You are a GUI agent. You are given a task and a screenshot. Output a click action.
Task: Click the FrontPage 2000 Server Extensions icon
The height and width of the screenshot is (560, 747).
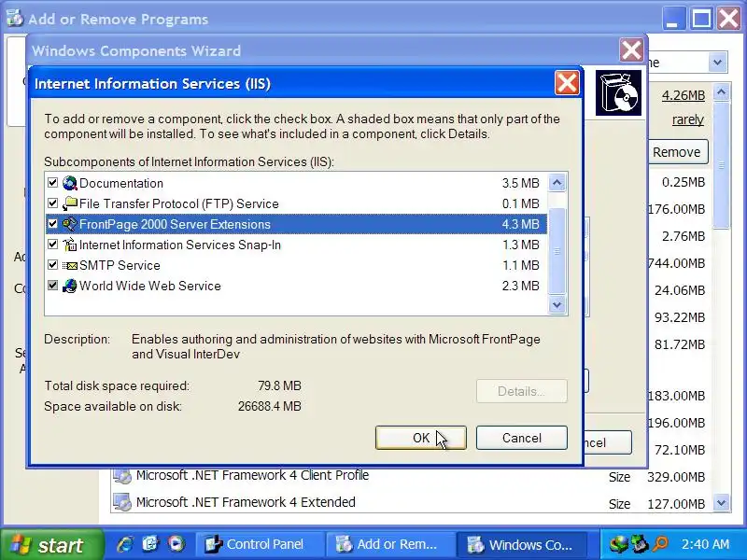point(69,224)
